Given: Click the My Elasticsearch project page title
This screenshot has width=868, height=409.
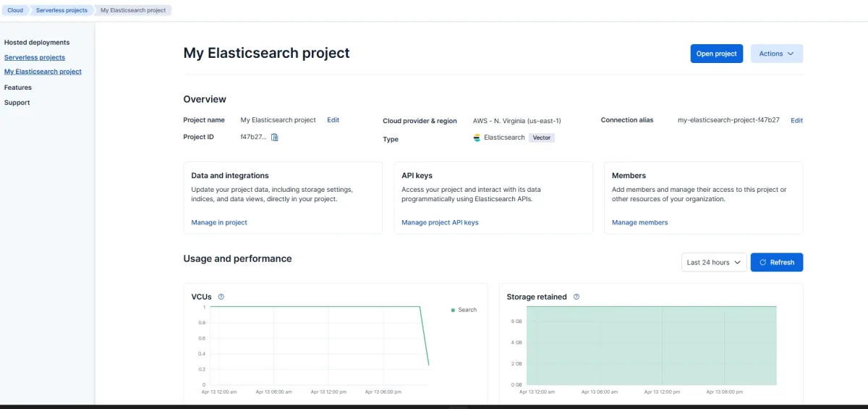Looking at the screenshot, I should (266, 53).
